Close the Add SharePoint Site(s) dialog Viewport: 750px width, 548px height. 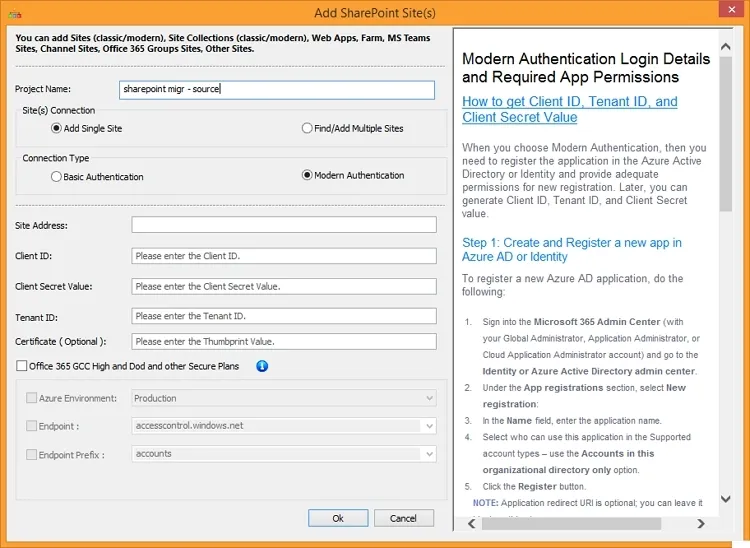click(732, 9)
